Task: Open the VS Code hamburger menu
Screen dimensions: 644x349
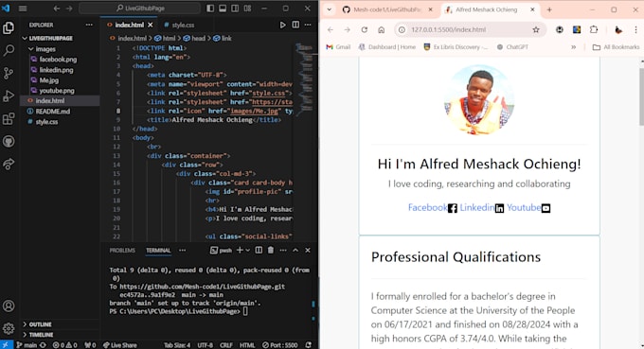Action: [x=23, y=9]
